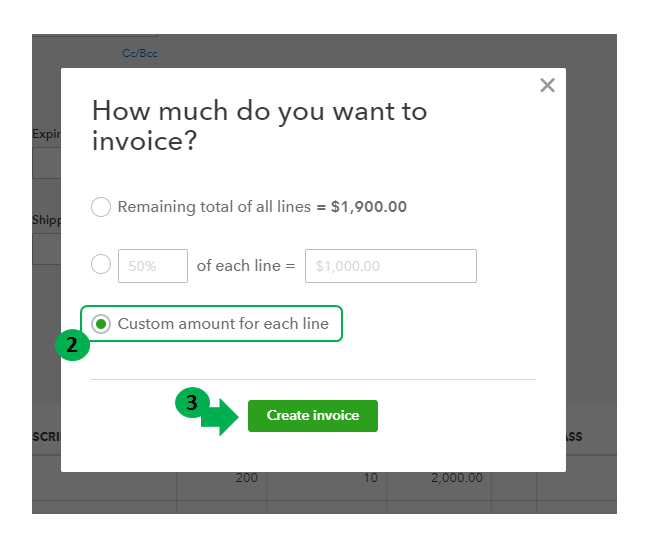Image resolution: width=651 pixels, height=551 pixels.
Task: Click the green step 3 badge
Action: [190, 402]
